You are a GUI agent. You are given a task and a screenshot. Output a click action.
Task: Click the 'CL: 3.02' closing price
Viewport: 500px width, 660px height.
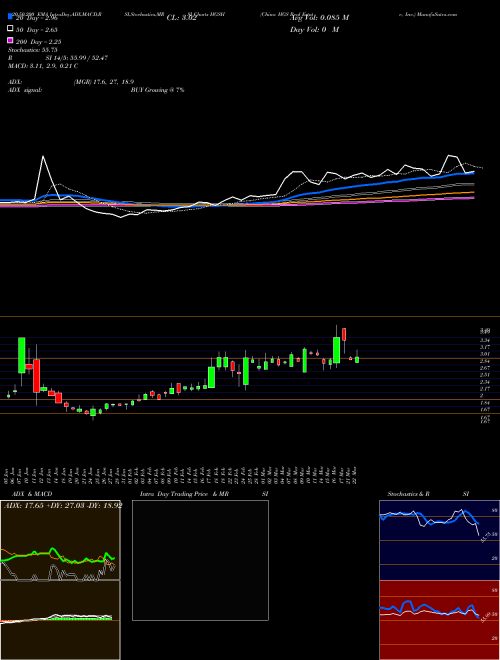point(181,18)
